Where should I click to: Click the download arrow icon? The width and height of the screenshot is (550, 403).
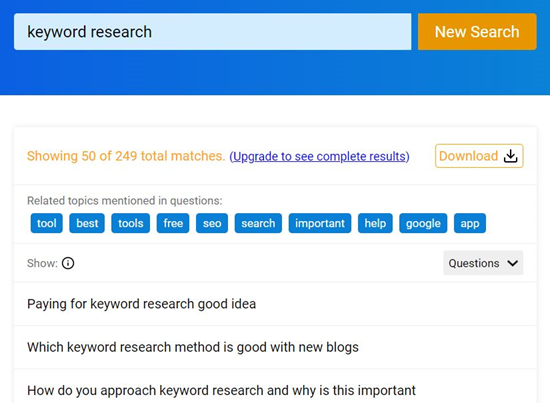point(511,156)
